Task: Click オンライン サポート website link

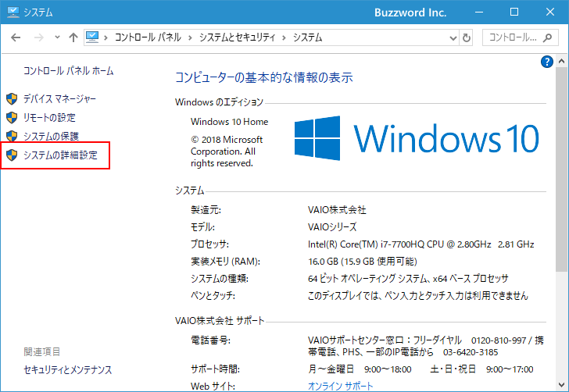Action: click(x=341, y=386)
